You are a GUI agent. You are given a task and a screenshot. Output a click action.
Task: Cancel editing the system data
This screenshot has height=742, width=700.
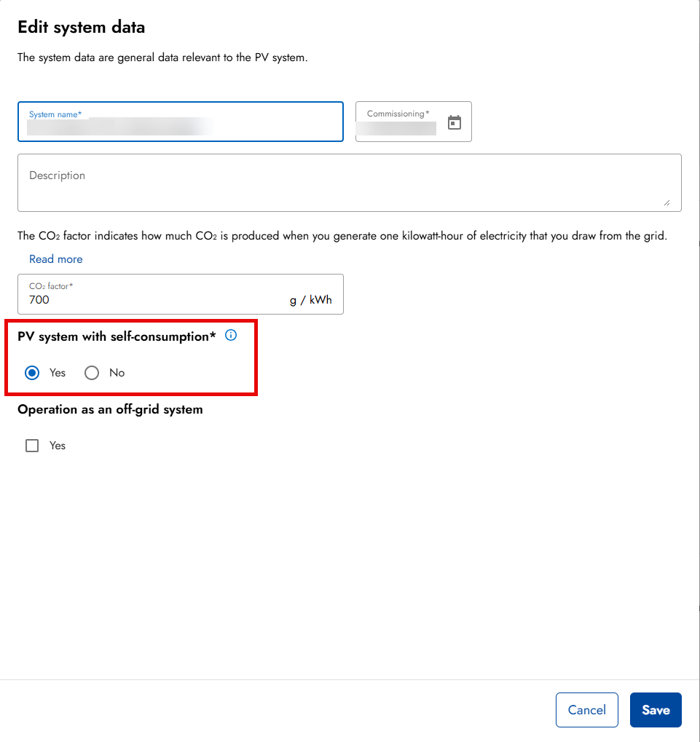pos(586,709)
